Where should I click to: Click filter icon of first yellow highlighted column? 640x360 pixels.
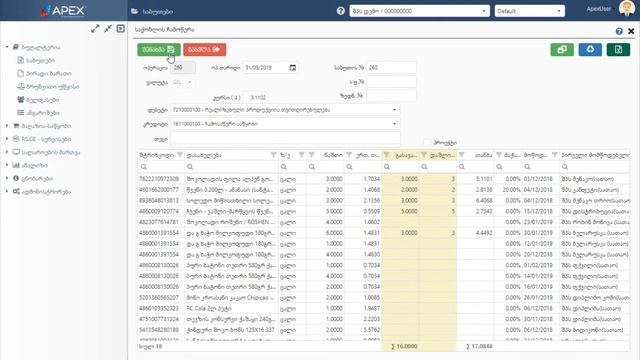pyautogui.click(x=387, y=155)
